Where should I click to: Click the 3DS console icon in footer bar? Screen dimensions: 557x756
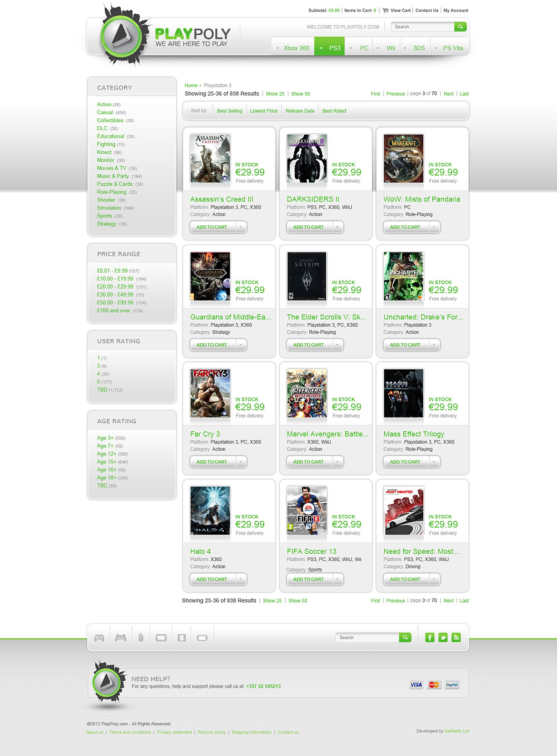coord(182,638)
